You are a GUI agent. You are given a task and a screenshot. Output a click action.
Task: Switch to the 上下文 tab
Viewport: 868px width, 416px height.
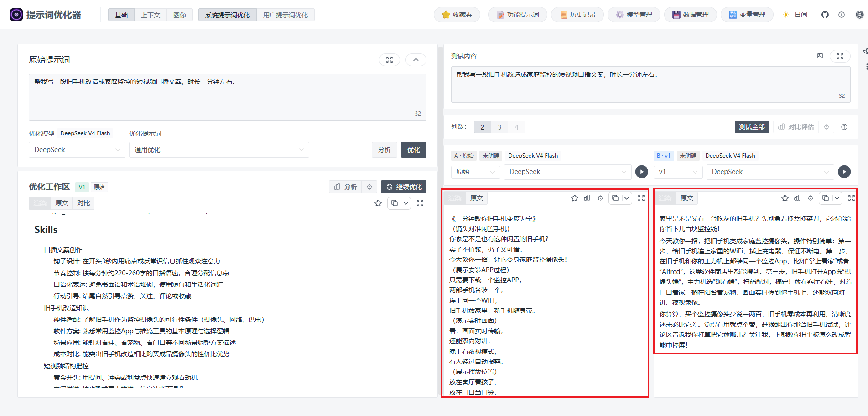coord(151,15)
